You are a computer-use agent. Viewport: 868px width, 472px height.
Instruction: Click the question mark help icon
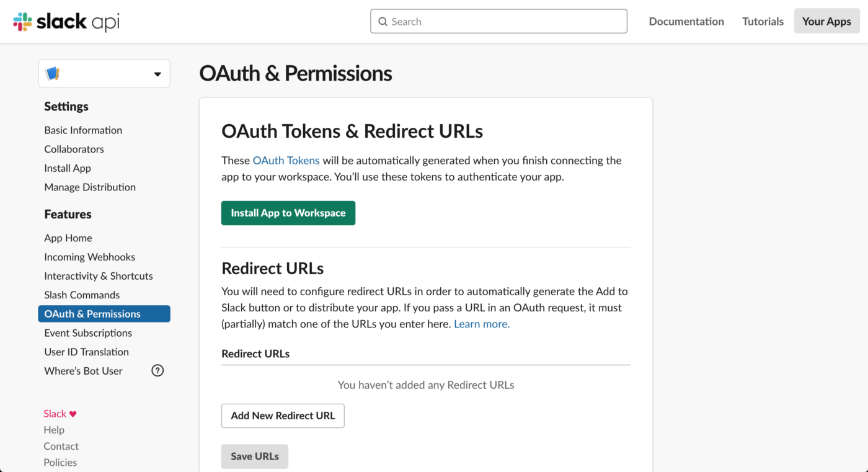pos(157,371)
